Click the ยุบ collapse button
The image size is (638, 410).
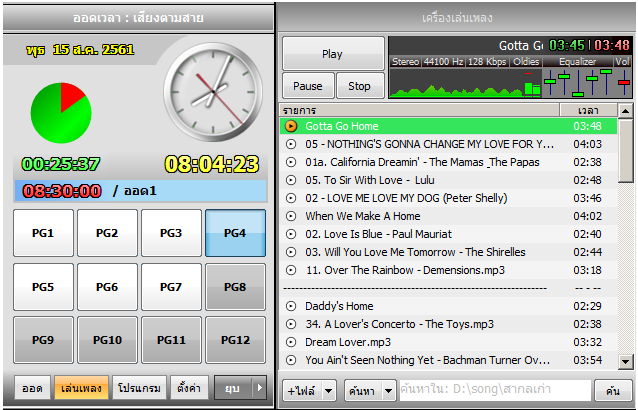tap(233, 388)
